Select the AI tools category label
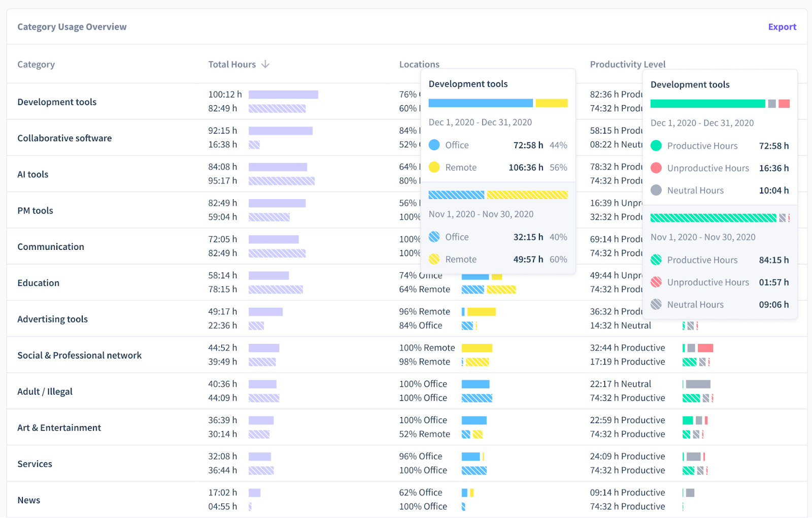The width and height of the screenshot is (812, 518). (x=32, y=174)
